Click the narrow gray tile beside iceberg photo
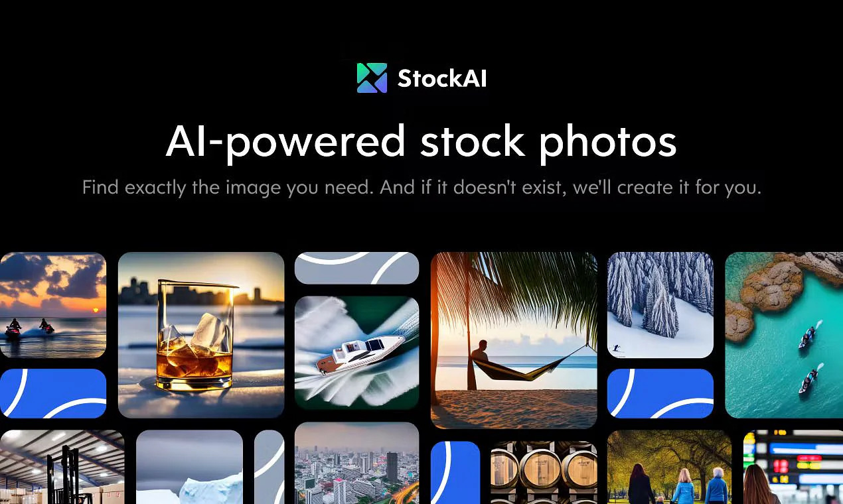Image resolution: width=843 pixels, height=504 pixels. [269, 467]
